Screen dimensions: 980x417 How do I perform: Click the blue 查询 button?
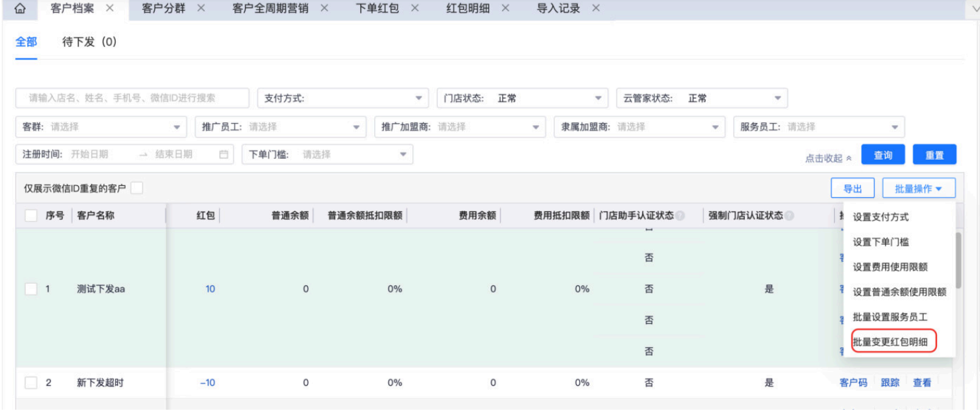(883, 155)
